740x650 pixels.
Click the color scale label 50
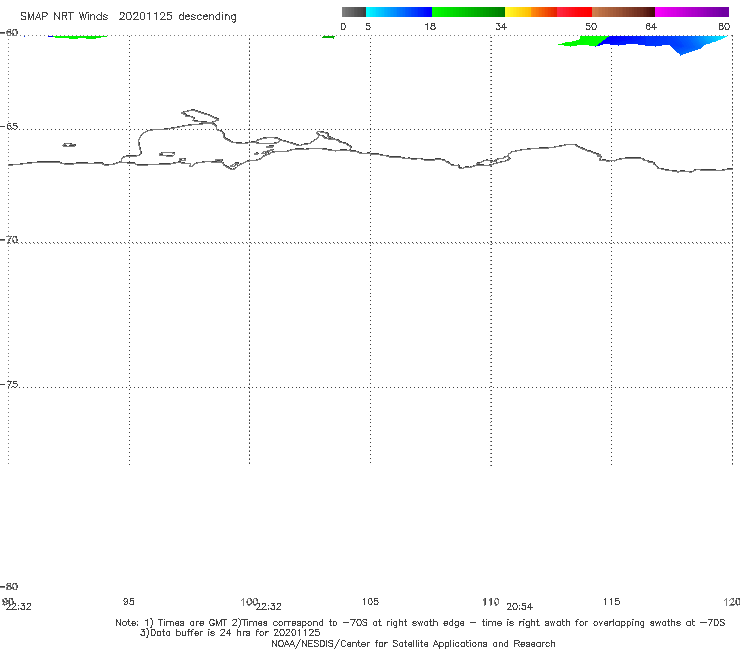point(591,26)
